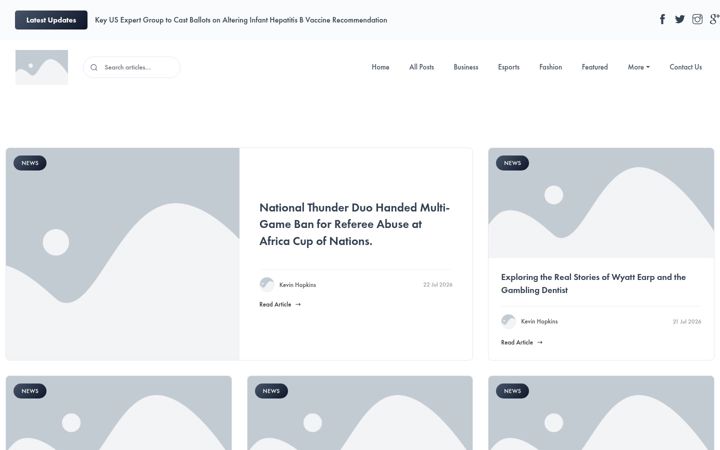Focus the Search articles input field
This screenshot has width=720, height=450.
tap(132, 67)
